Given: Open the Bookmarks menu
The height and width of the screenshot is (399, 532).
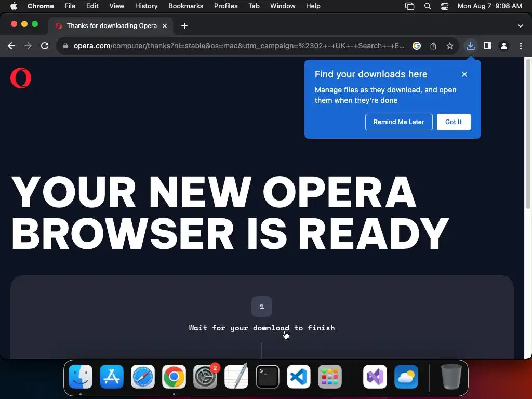Looking at the screenshot, I should 186,6.
